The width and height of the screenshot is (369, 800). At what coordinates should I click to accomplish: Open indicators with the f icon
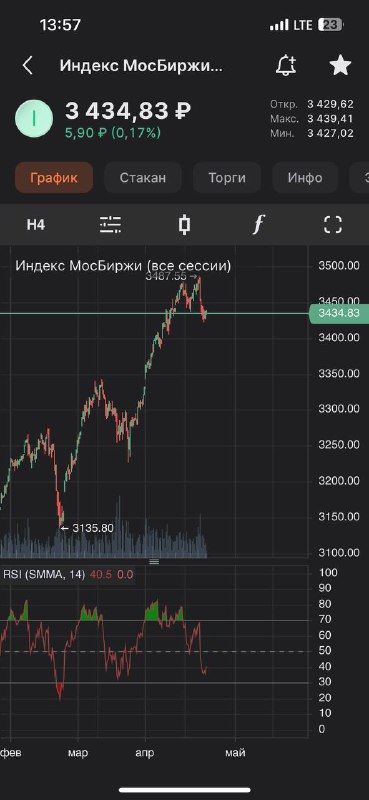(x=259, y=224)
